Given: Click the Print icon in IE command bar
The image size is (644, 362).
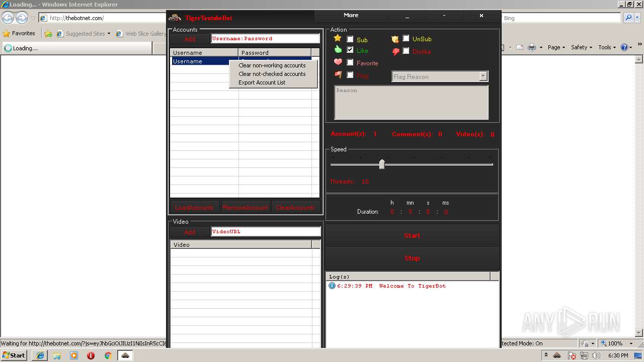Looking at the screenshot, I should (x=532, y=47).
